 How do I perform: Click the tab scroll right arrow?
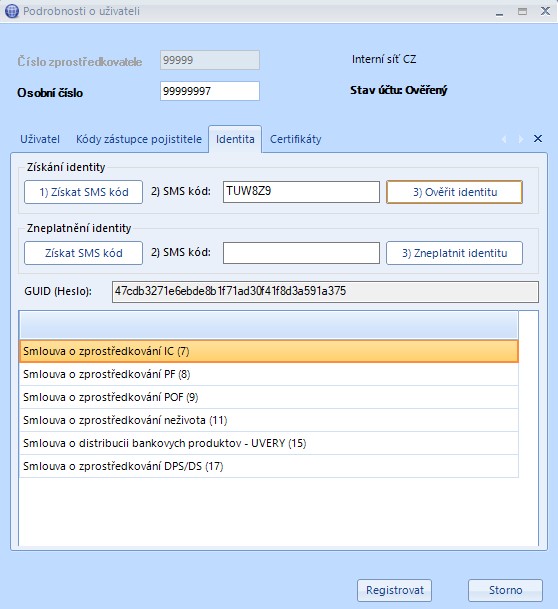click(x=521, y=139)
